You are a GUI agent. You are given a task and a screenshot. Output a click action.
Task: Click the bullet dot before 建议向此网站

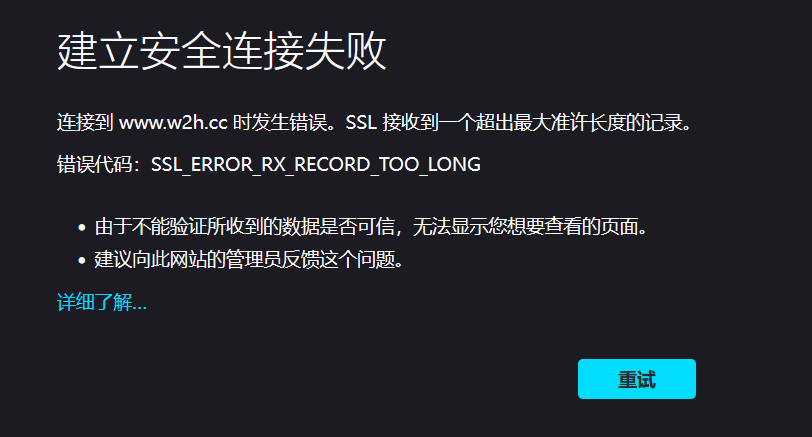(81, 260)
